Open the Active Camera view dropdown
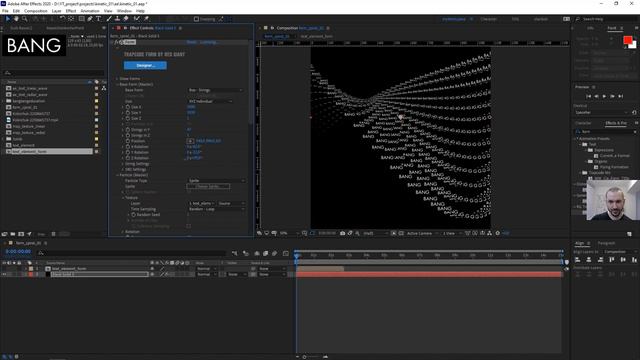640x360 pixels. click(x=421, y=233)
